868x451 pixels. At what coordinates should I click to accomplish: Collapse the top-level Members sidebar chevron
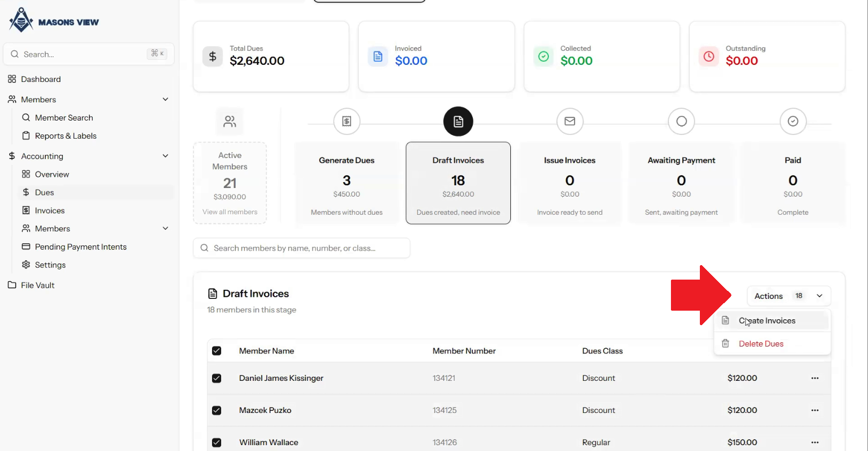pos(165,99)
